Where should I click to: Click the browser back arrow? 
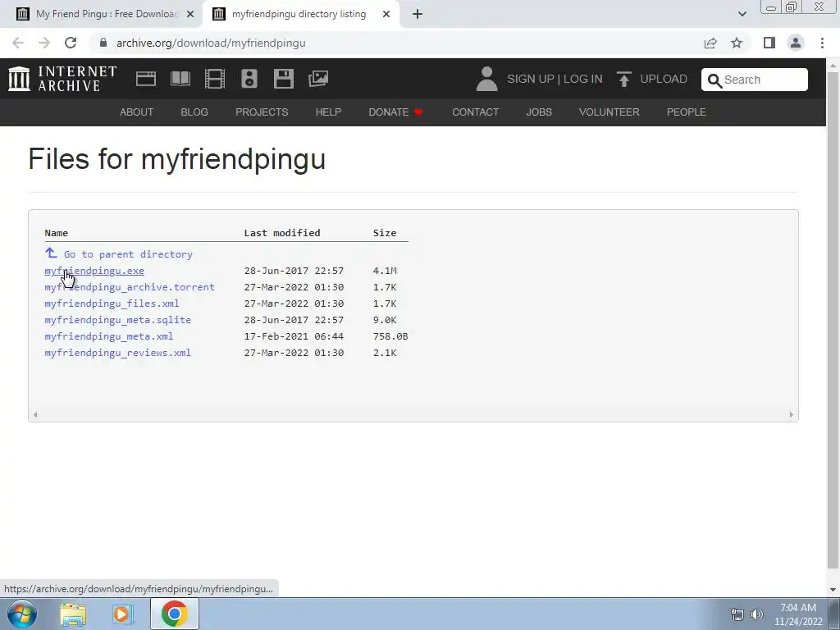tap(18, 43)
